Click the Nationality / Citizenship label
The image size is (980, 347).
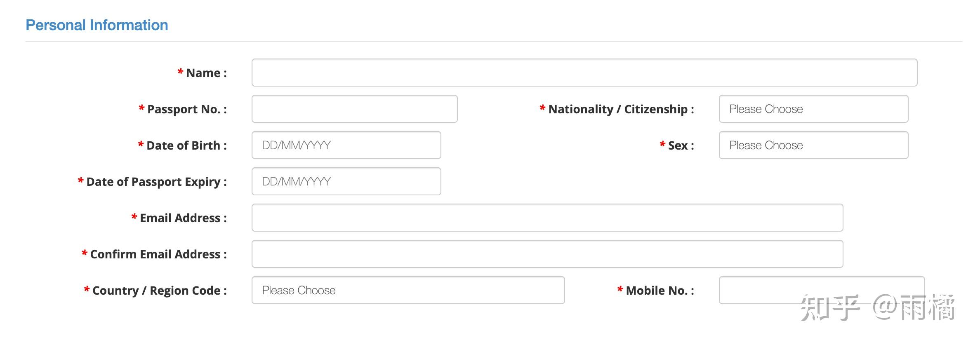[x=621, y=109]
